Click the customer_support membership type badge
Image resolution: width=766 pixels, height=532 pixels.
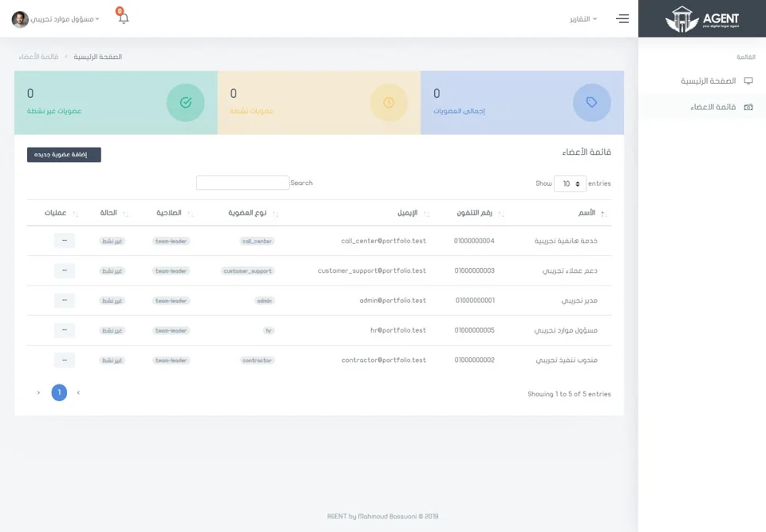[247, 271]
